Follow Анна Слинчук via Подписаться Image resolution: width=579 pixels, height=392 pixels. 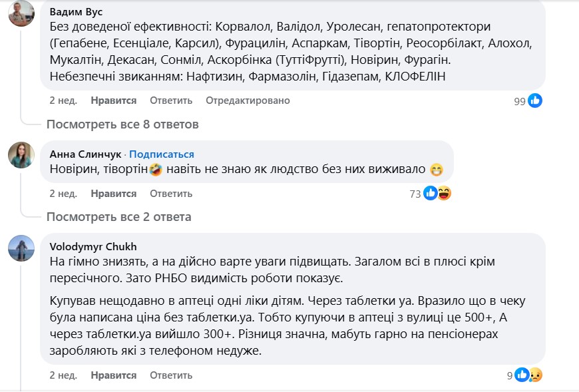[x=161, y=154]
